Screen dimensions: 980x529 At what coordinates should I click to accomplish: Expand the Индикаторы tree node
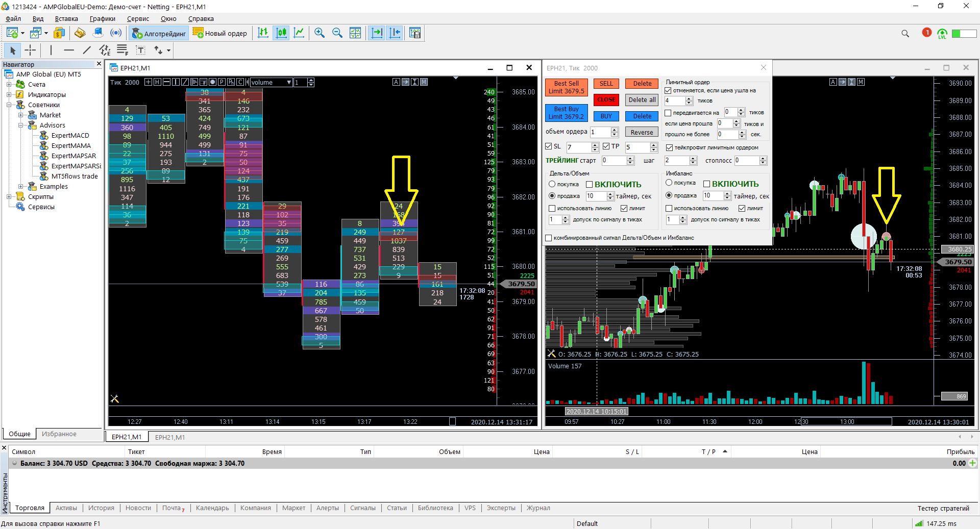tap(9, 94)
